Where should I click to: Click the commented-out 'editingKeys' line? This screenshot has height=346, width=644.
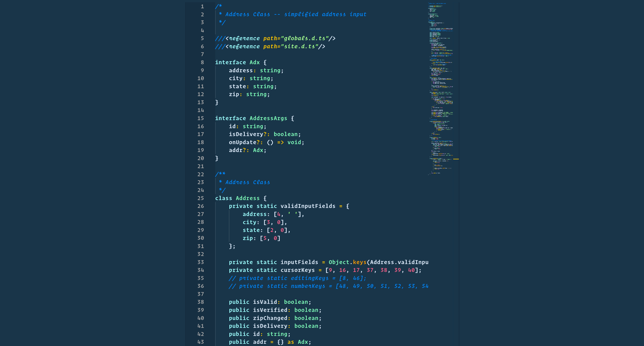click(297, 278)
